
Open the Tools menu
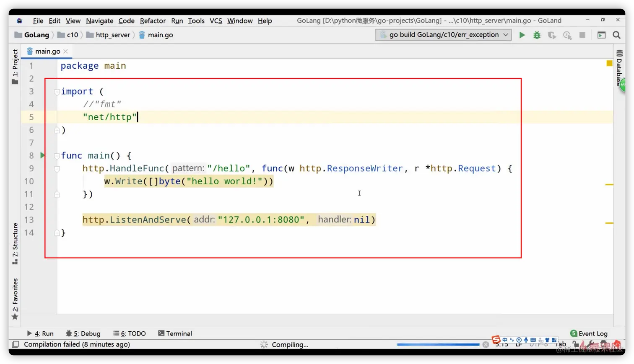(x=196, y=21)
